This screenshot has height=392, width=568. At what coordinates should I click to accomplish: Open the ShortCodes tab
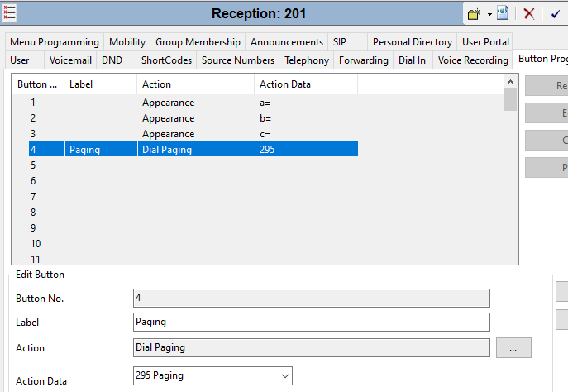pos(166,60)
